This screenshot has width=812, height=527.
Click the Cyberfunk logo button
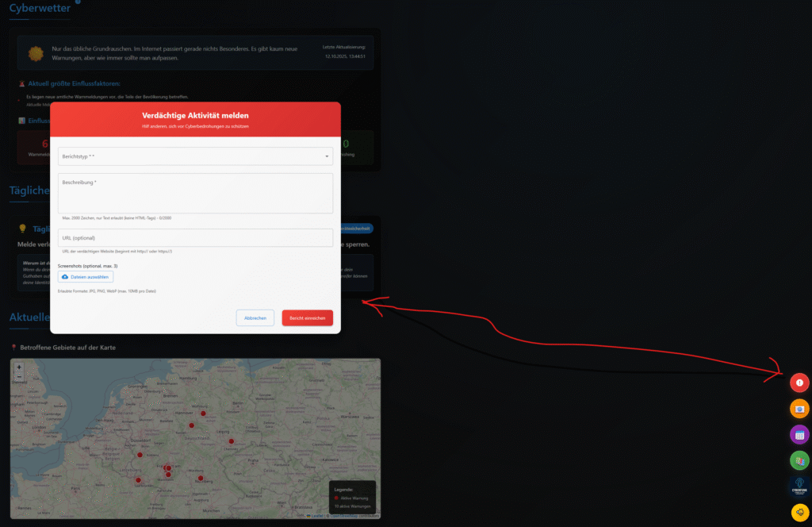(799, 486)
